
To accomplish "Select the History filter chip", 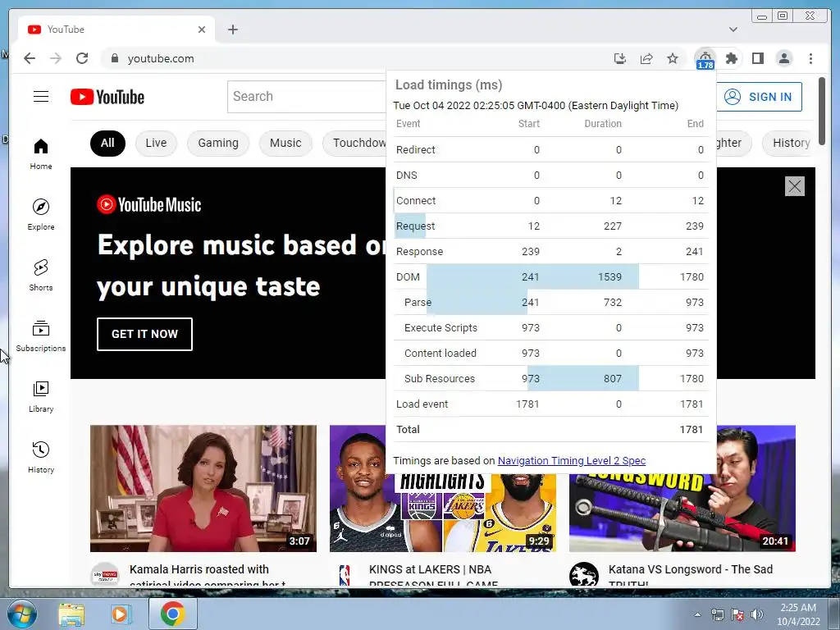I will [788, 143].
